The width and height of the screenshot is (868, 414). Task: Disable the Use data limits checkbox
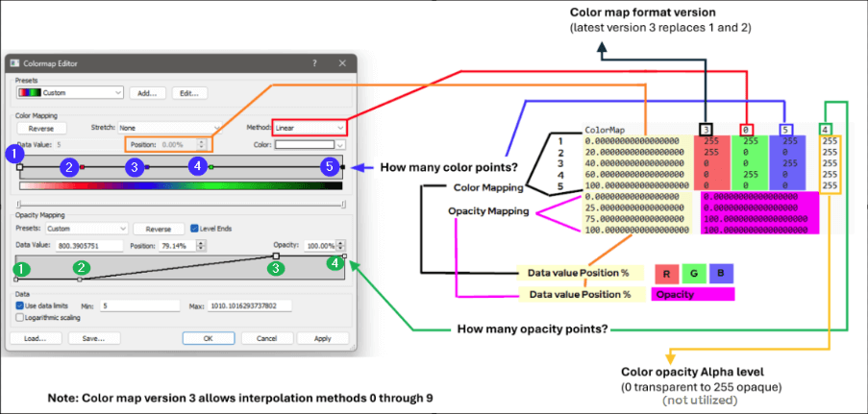20,305
